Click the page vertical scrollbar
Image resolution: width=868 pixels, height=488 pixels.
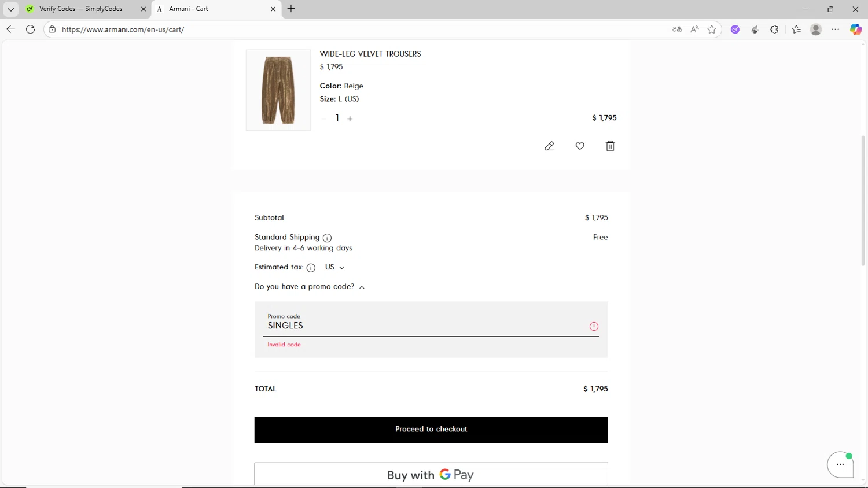coord(863,199)
